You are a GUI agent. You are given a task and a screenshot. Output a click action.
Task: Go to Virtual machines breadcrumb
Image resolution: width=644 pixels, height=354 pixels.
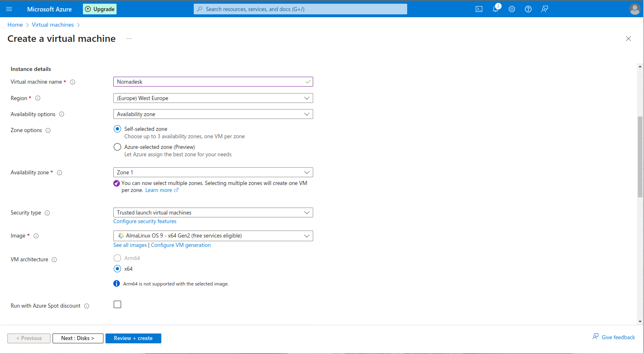53,25
